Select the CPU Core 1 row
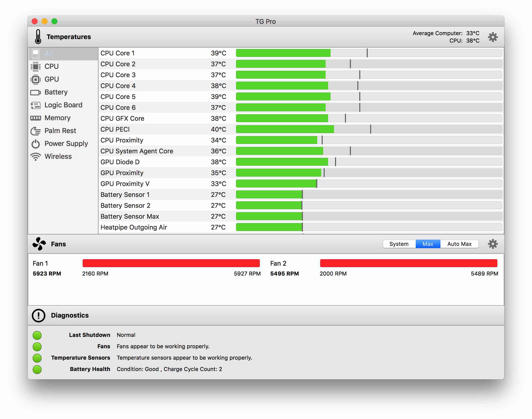Screen dimensions: 532x419 tap(163, 53)
